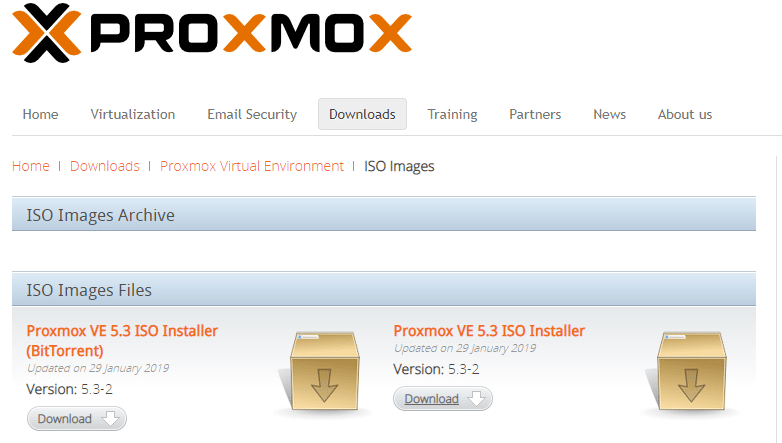Click the Proxmox logo at top
The image size is (782, 443).
(212, 33)
